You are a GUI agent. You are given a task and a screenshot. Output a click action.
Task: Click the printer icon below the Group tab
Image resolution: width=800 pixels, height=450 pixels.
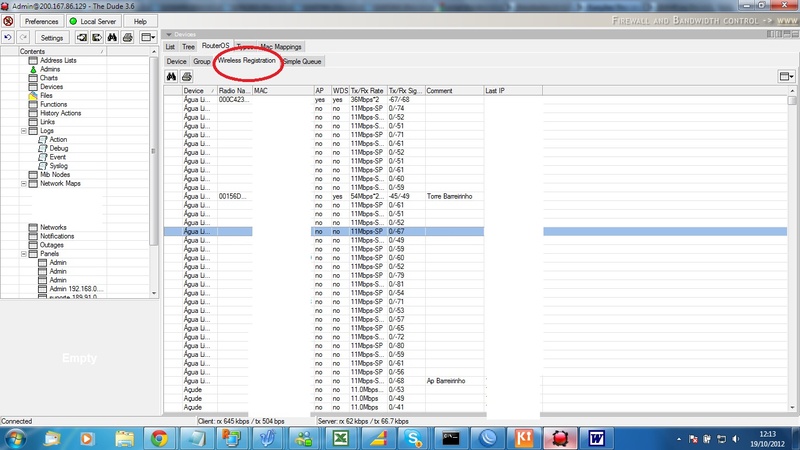point(187,77)
